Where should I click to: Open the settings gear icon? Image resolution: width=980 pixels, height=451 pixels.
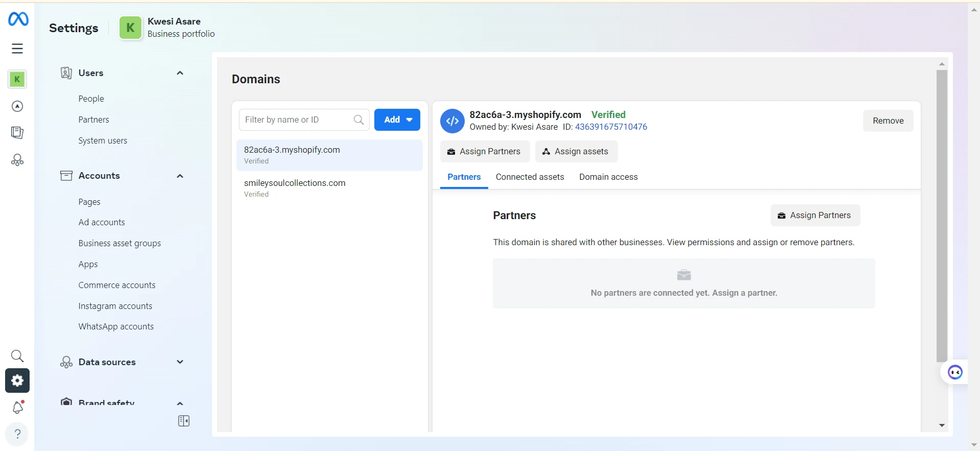pos(17,381)
